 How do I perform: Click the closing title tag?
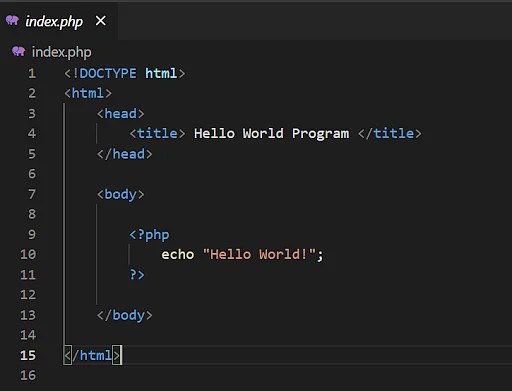[x=389, y=134]
